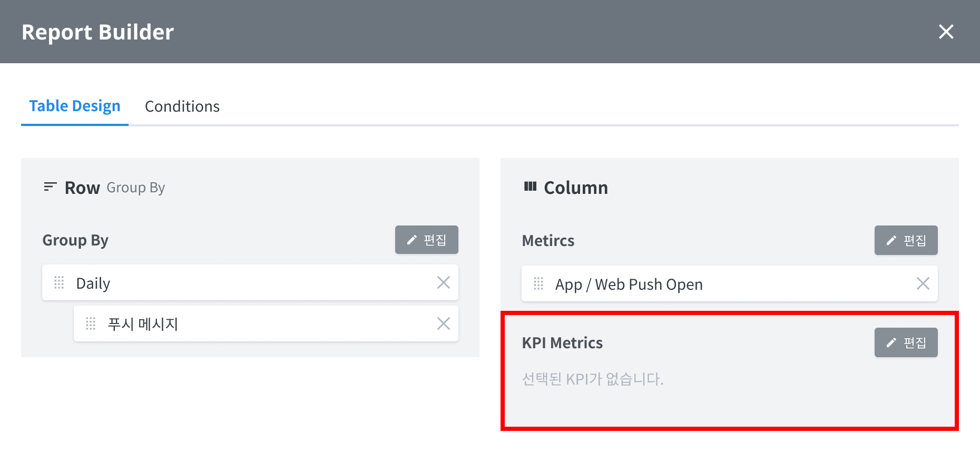Click the Metrics edit button

point(906,241)
